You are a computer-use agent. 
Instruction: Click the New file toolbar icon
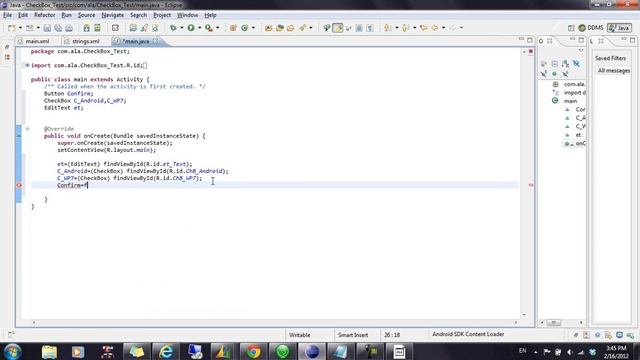[11, 28]
